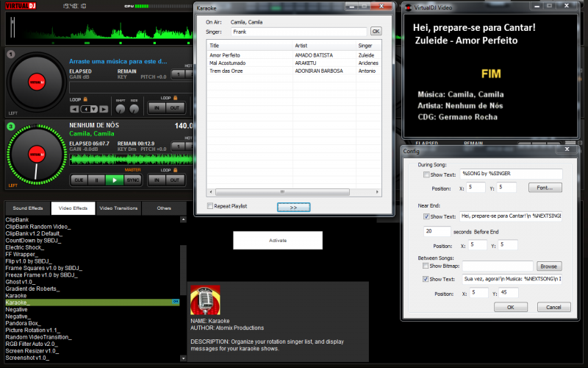Image resolution: width=588 pixels, height=368 pixels.
Task: Click the Singer input field in Karaoke window
Action: [298, 32]
